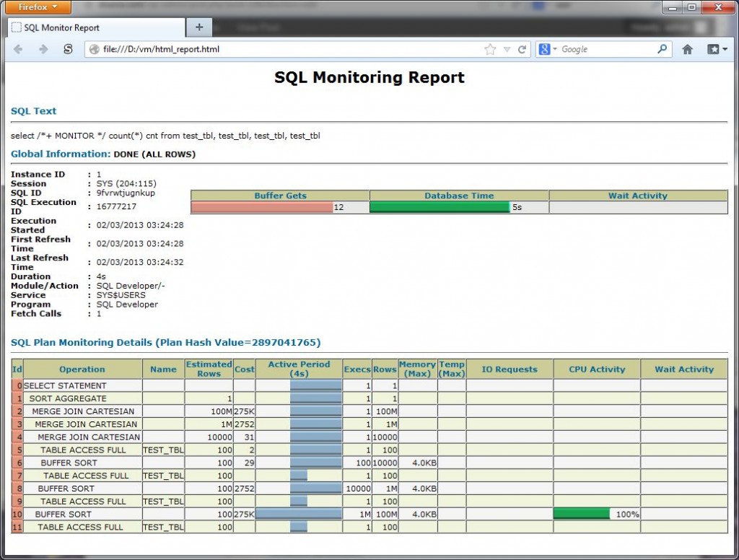
Task: Reload the page with the refresh icon
Action: [522, 49]
